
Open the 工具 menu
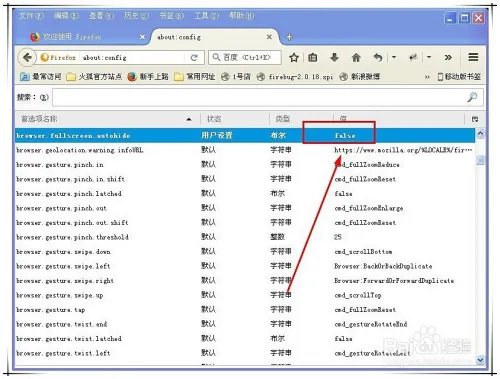point(207,16)
